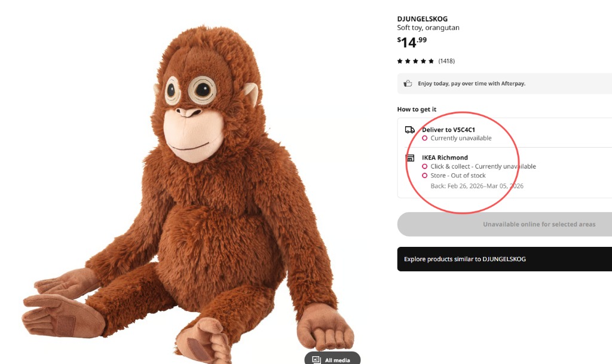
Task: Click the Soft toy, orangutan description
Action: (x=428, y=28)
